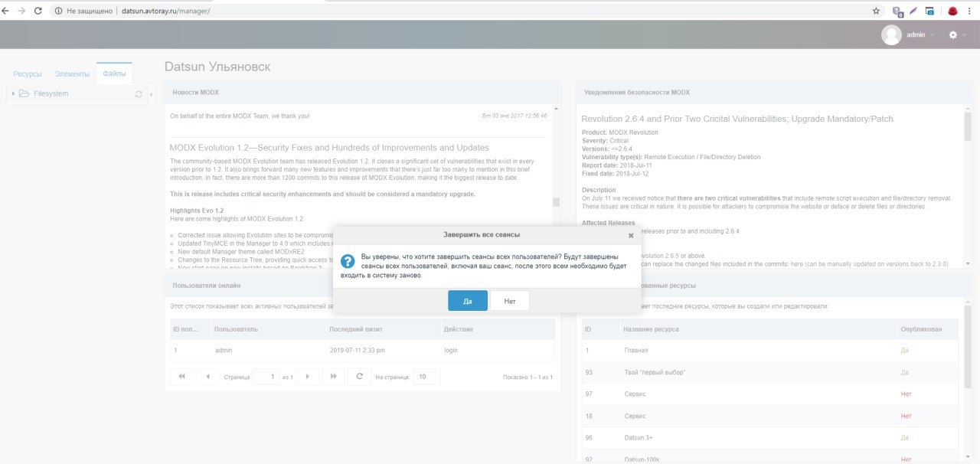The height and width of the screenshot is (464, 980).
Task: Go forward in browser history
Action: click(21, 11)
